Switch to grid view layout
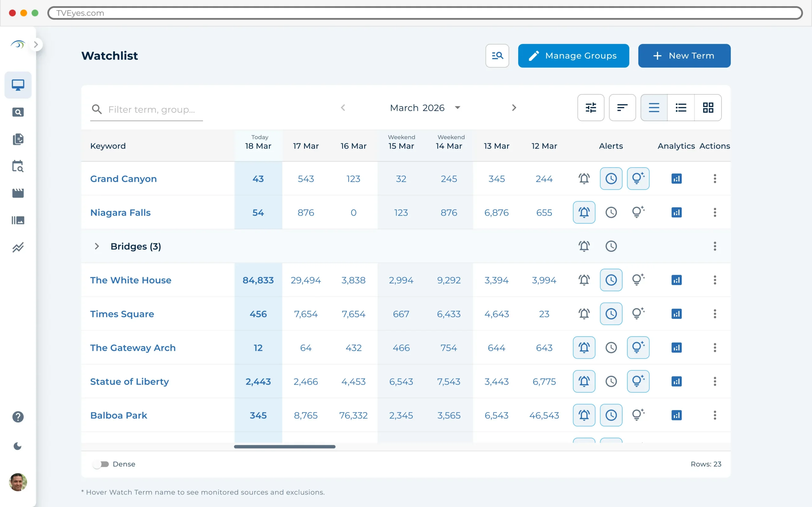The height and width of the screenshot is (507, 812). click(x=708, y=108)
